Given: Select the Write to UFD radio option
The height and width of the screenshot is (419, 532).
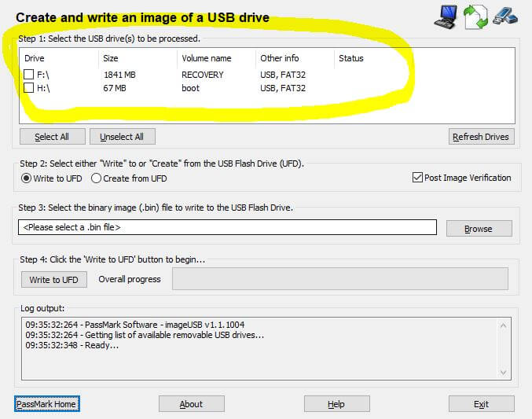Looking at the screenshot, I should [27, 178].
